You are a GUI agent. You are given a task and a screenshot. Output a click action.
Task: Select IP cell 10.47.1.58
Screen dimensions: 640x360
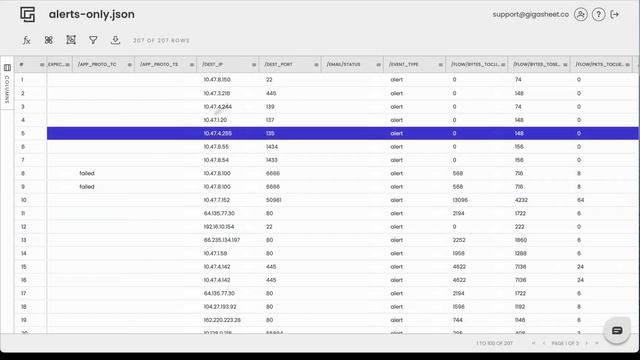click(x=215, y=253)
